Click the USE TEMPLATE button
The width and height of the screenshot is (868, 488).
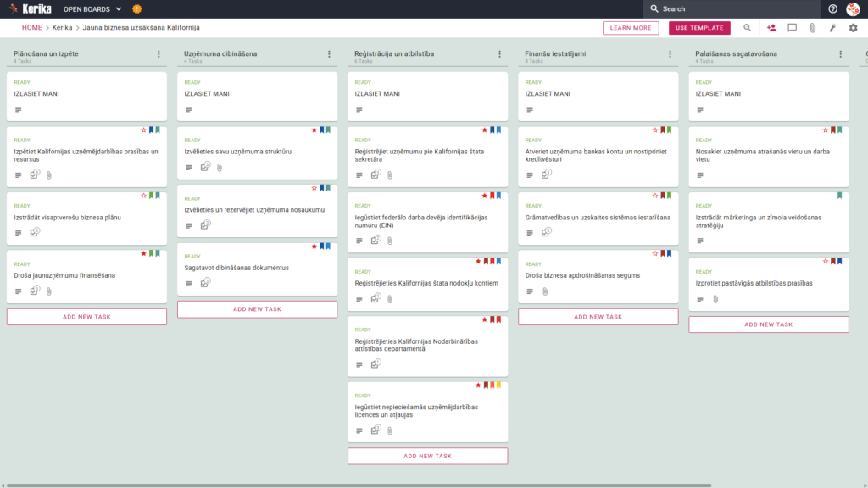pos(699,28)
